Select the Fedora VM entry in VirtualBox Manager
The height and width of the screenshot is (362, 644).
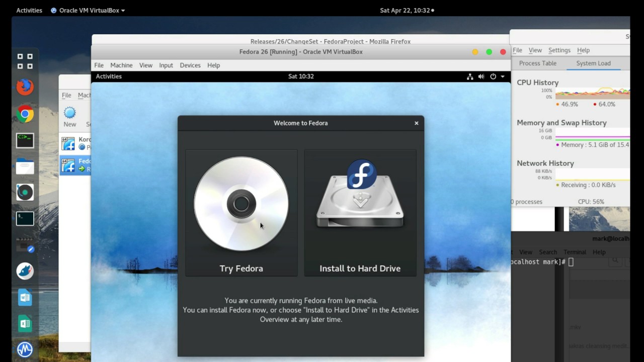(75, 165)
